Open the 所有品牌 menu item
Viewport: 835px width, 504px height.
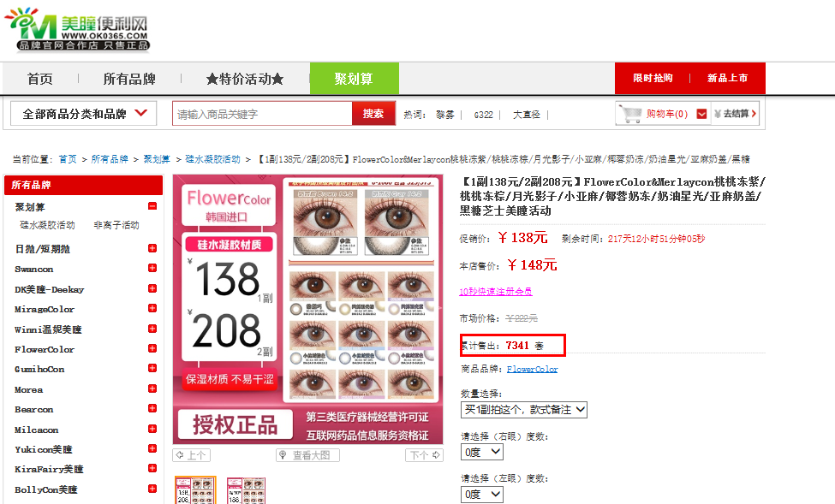[x=129, y=79]
